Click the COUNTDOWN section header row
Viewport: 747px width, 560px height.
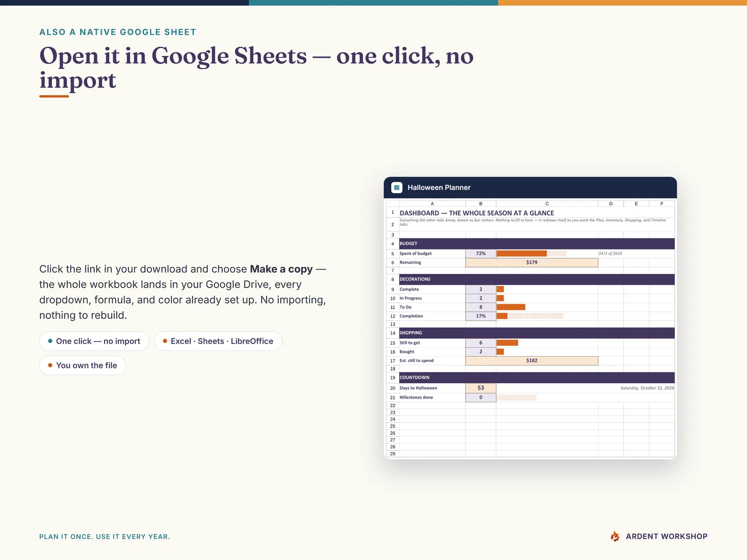[x=537, y=378]
